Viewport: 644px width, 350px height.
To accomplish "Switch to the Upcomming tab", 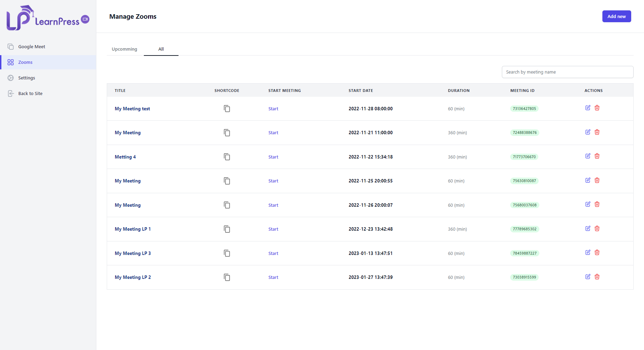I will (x=124, y=49).
